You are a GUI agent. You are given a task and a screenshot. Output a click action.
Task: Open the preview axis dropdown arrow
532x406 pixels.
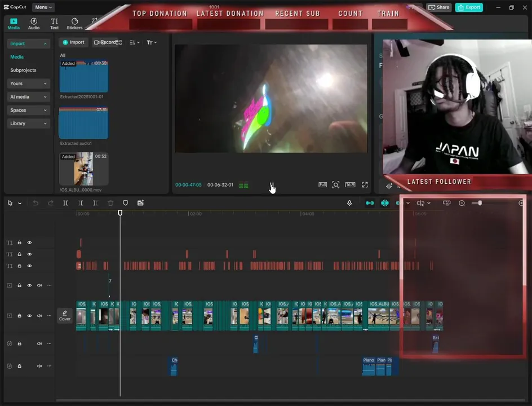429,204
